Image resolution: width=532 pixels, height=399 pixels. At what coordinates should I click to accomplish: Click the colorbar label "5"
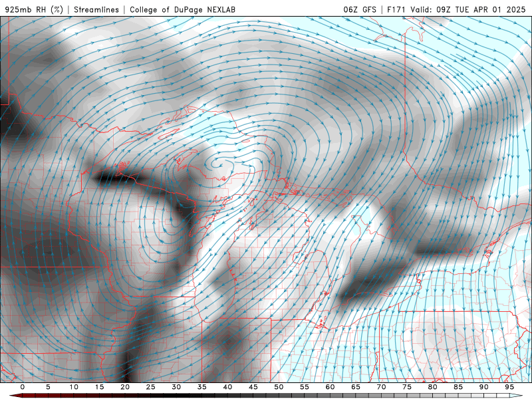48,387
